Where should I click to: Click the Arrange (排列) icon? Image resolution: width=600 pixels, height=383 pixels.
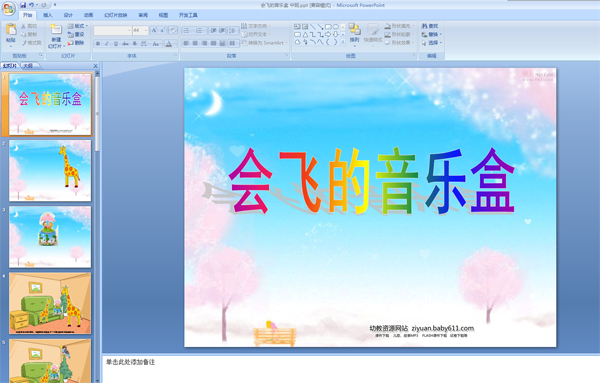pyautogui.click(x=354, y=33)
